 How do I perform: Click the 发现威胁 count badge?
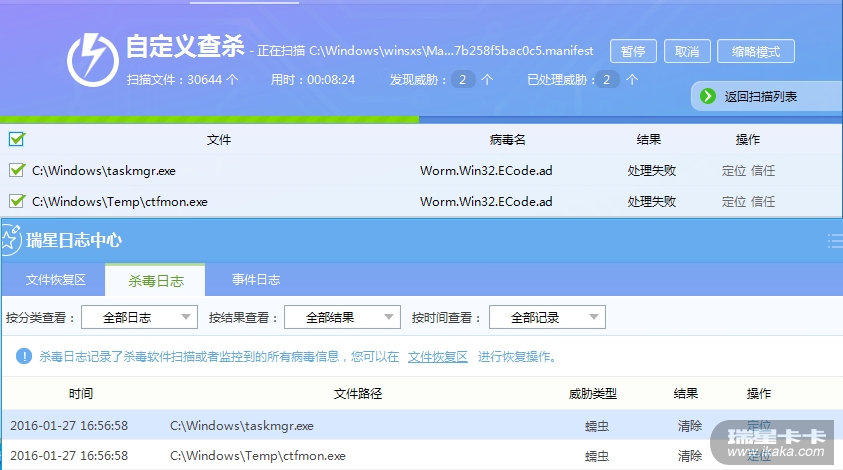[x=463, y=80]
